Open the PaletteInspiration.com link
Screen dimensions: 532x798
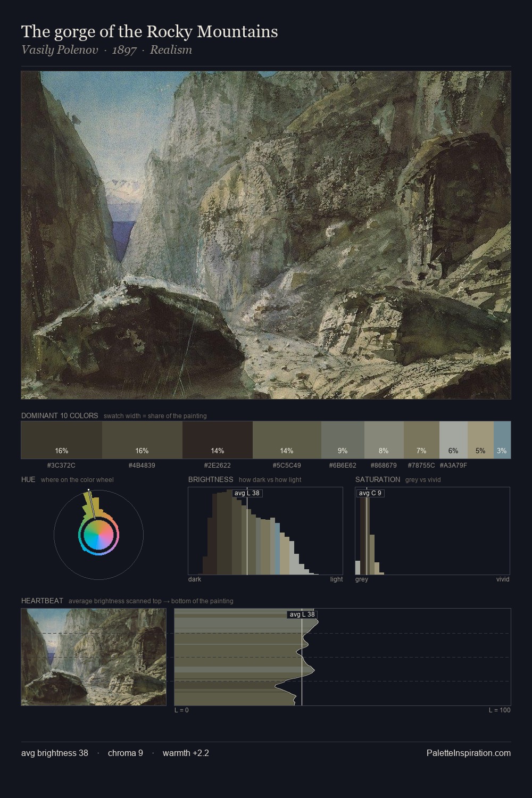469,753
